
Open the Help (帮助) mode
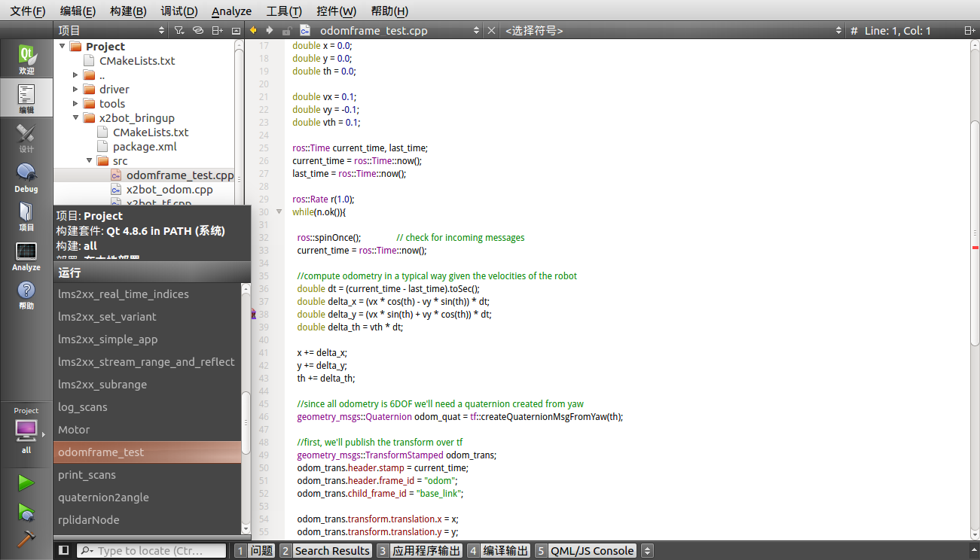click(x=26, y=294)
